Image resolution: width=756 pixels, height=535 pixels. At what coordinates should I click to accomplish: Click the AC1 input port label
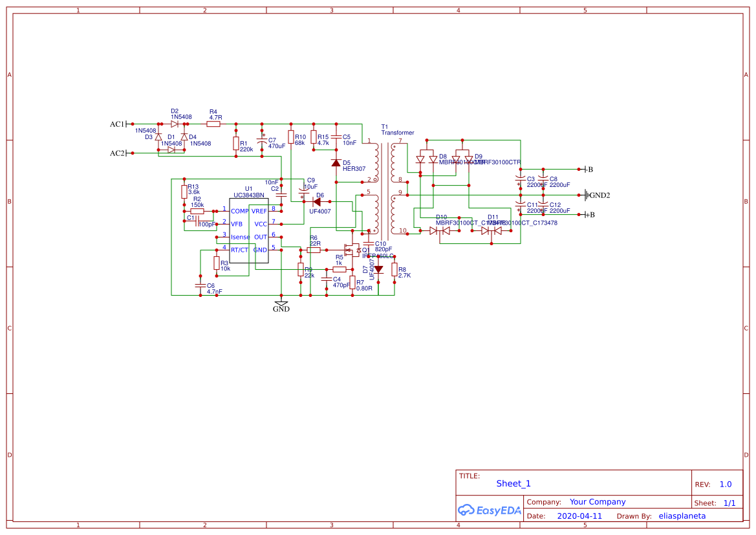pos(118,123)
